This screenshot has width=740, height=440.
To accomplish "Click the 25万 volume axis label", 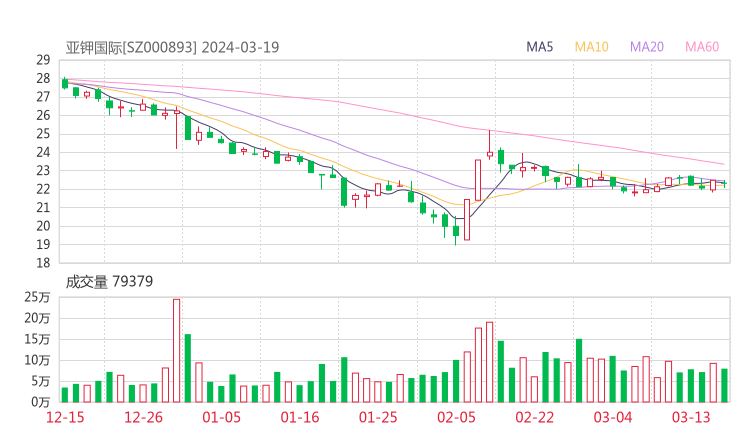I will point(37,297).
